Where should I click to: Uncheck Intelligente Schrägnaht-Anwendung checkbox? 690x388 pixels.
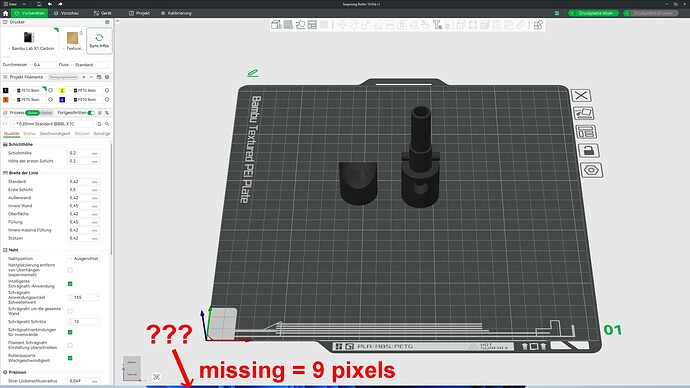click(70, 284)
